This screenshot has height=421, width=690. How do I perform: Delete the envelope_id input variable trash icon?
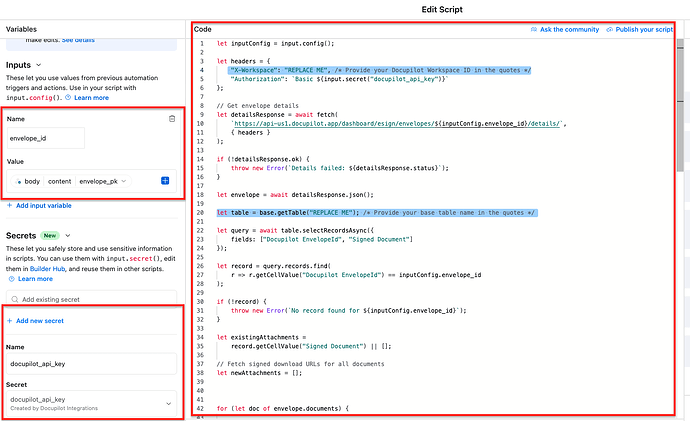172,119
